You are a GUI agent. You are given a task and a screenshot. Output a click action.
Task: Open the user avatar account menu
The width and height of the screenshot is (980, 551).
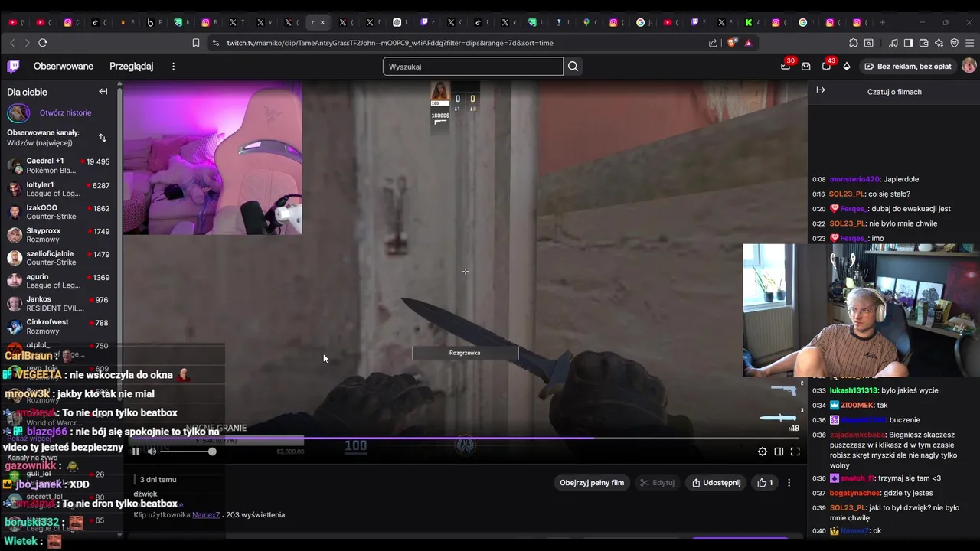(x=969, y=67)
